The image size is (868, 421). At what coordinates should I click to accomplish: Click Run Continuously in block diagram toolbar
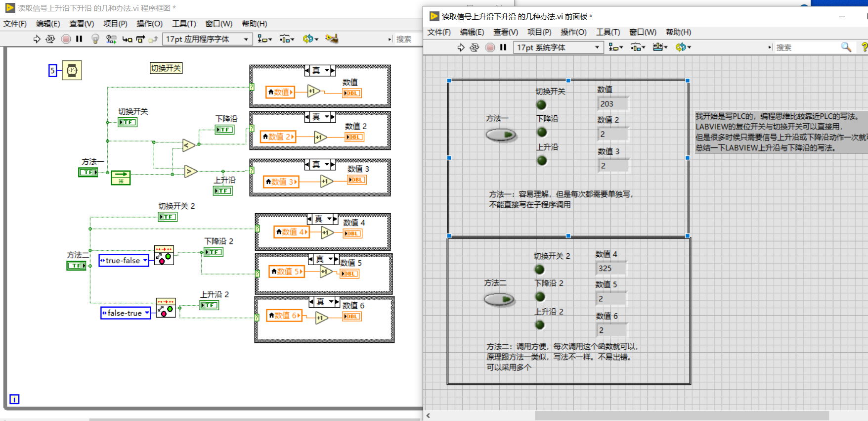[x=50, y=39]
